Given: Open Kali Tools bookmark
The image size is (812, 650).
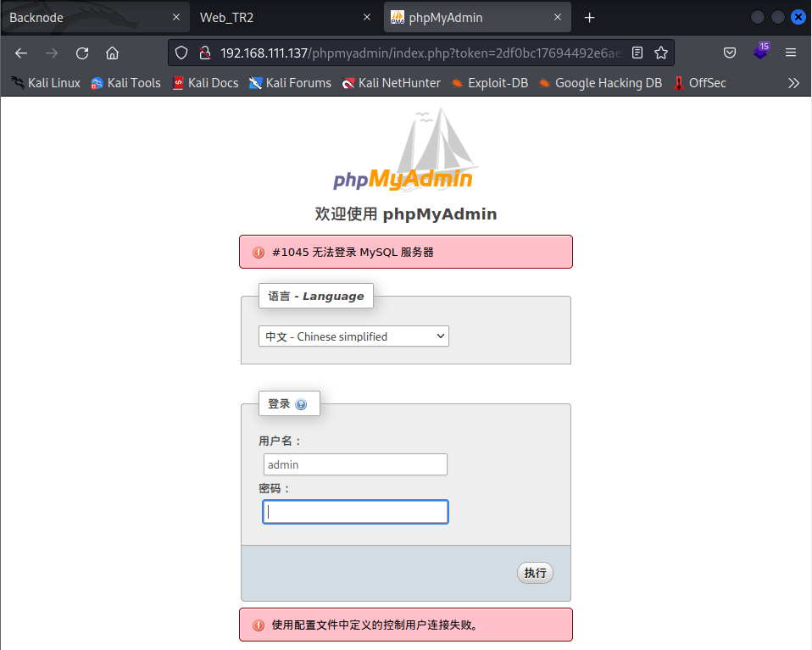Looking at the screenshot, I should (125, 83).
